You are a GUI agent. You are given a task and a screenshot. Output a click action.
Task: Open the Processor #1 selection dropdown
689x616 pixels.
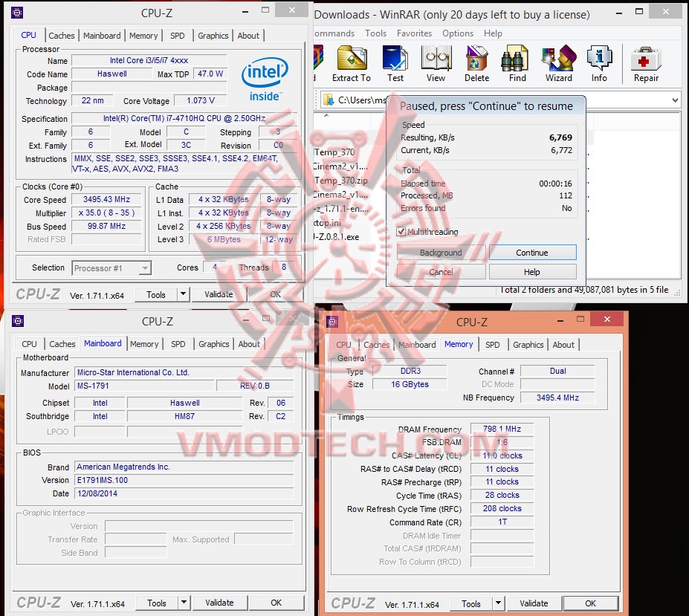tap(111, 268)
